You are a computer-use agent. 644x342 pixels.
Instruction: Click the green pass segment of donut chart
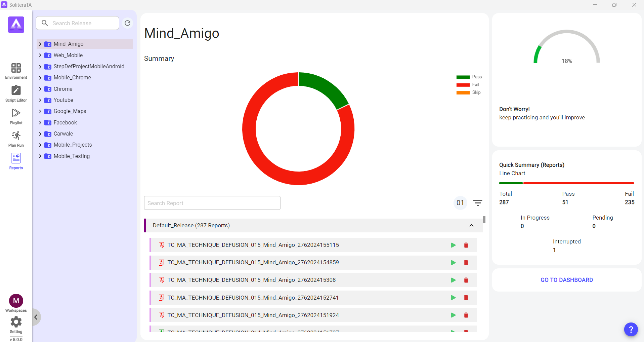point(325,87)
